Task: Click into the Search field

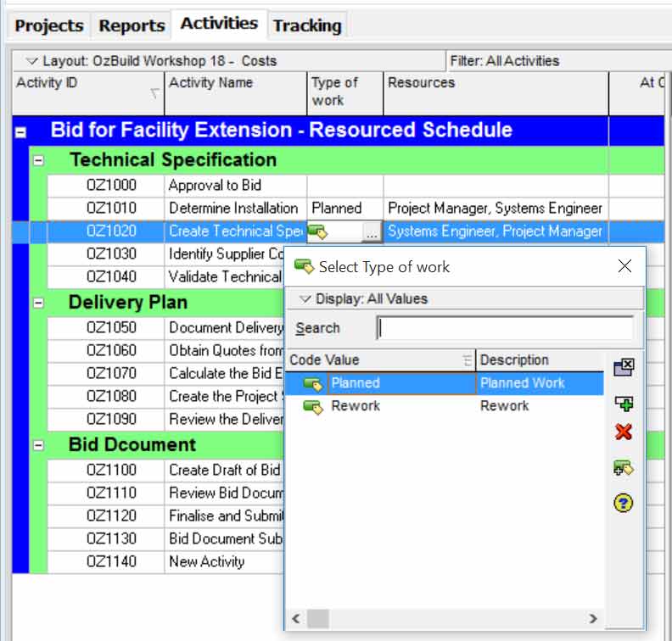Action: pyautogui.click(x=505, y=328)
